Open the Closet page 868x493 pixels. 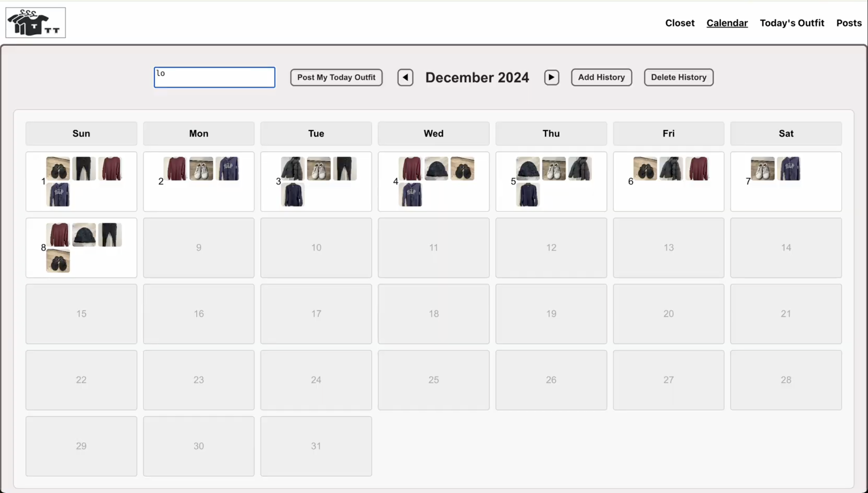tap(679, 23)
